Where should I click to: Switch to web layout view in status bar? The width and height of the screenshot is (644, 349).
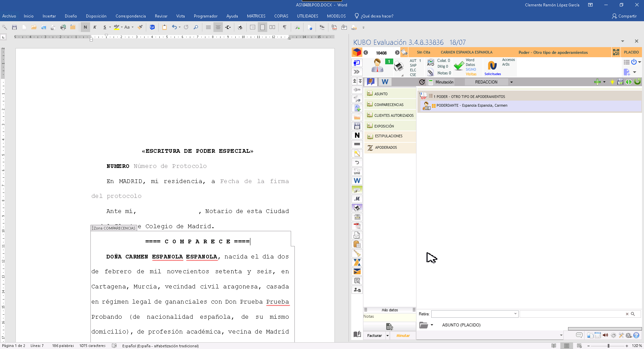(579, 346)
